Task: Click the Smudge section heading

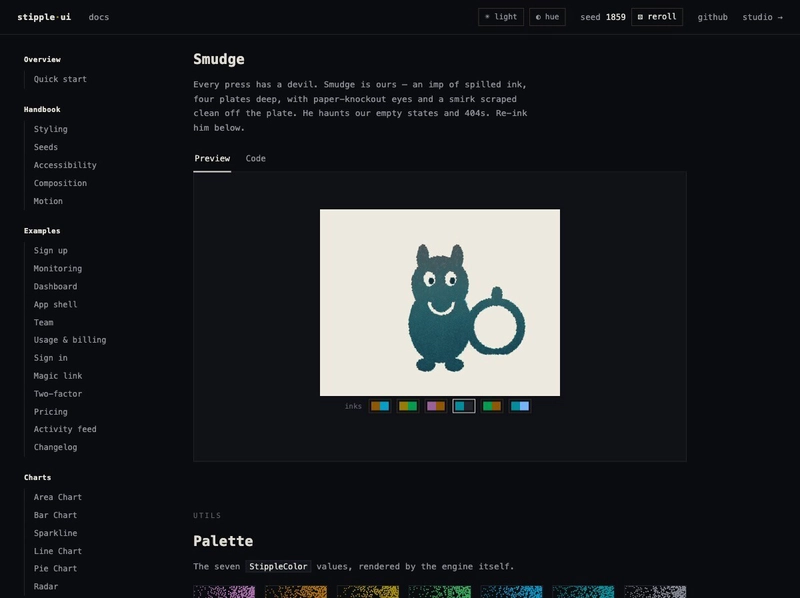Action: 218,59
